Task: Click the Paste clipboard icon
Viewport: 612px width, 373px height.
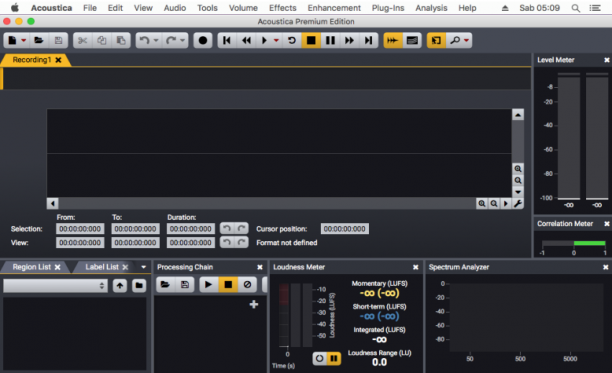Action: (121, 40)
